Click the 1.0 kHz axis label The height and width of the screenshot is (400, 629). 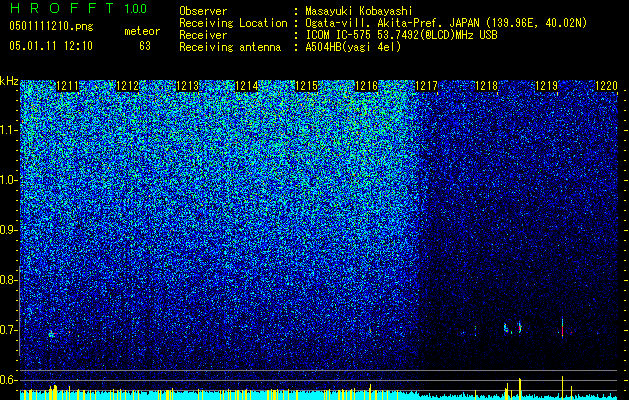click(9, 180)
